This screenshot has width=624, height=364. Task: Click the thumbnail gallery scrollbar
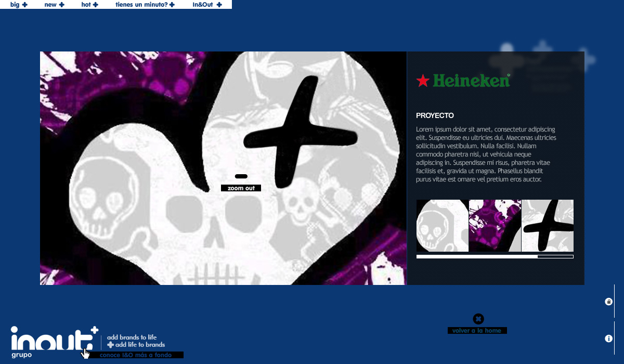(495, 256)
